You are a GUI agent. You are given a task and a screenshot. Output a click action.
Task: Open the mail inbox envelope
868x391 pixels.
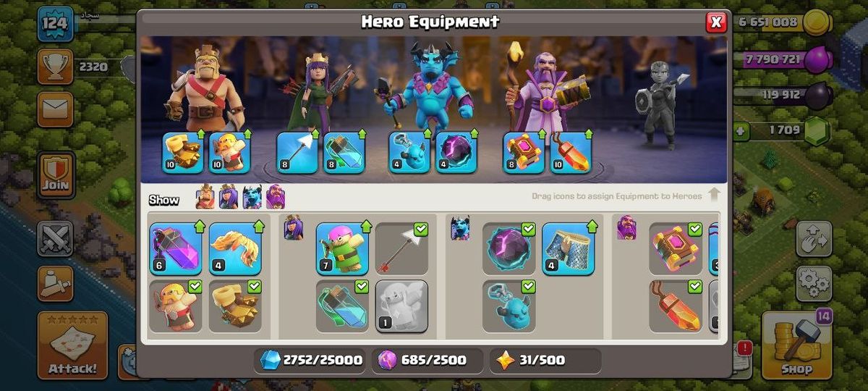tap(55, 109)
